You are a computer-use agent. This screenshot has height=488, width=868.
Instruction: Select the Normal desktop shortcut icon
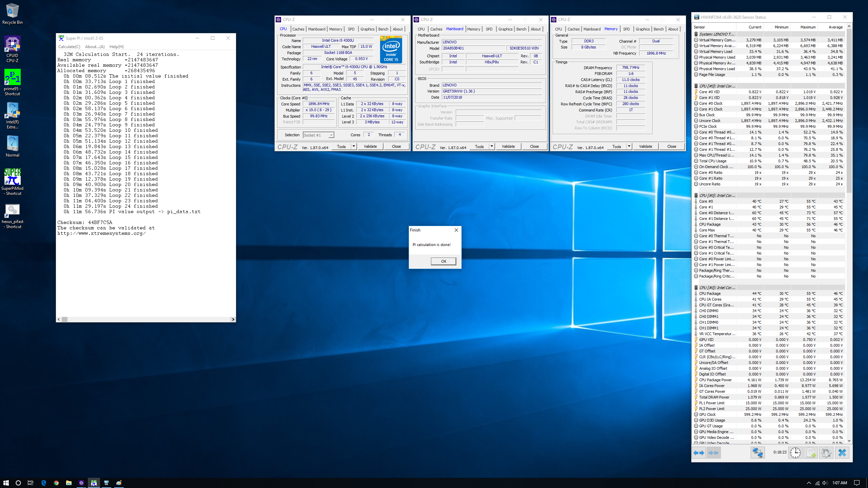point(12,146)
